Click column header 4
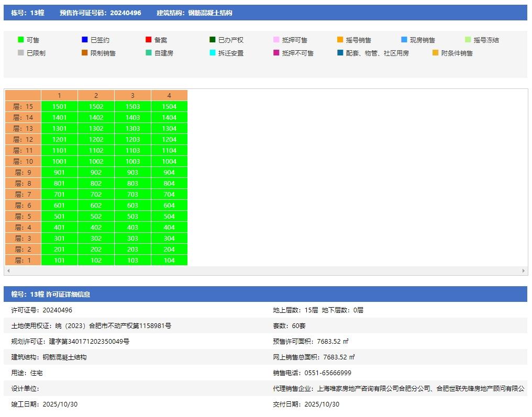532x417 pixels. [x=169, y=95]
